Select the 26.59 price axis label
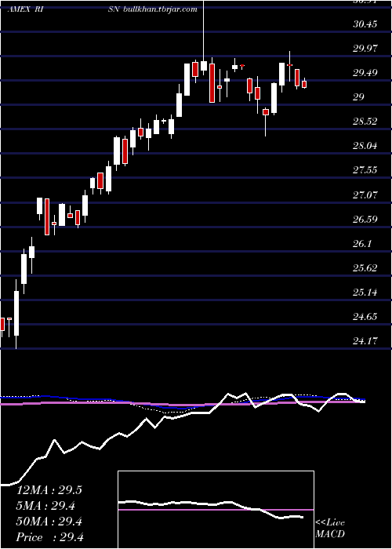392x549 pixels. pos(365,219)
